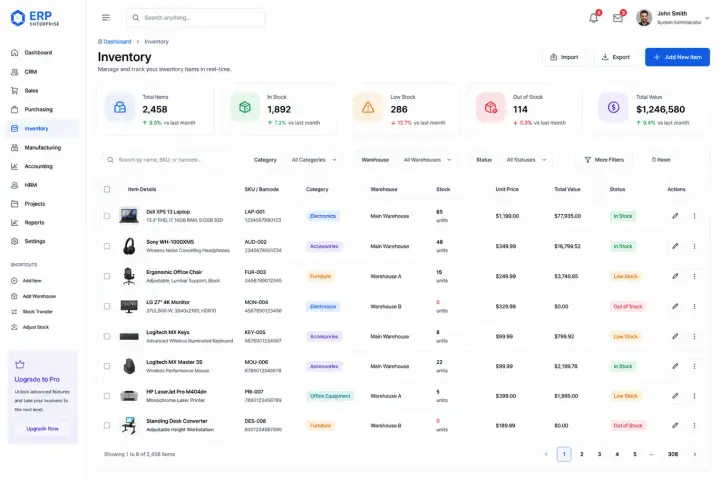Click the Out of Stock package icon
Viewport: 720px width, 480px height.
pyautogui.click(x=491, y=107)
